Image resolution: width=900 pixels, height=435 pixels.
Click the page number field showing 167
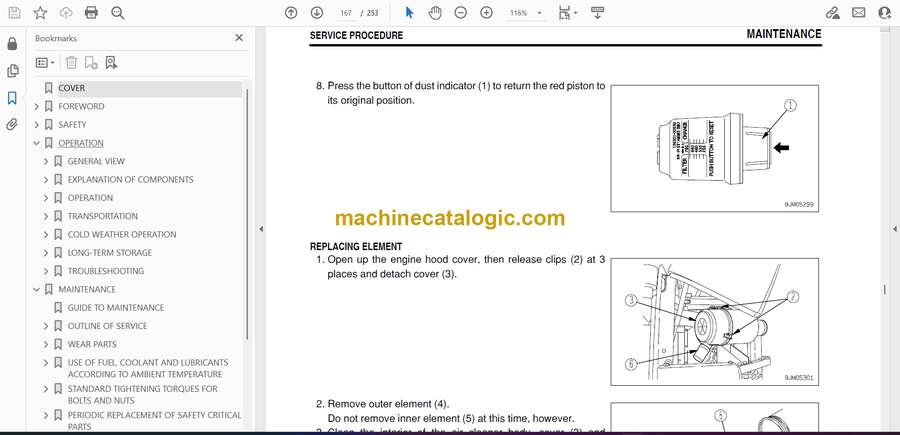point(346,13)
